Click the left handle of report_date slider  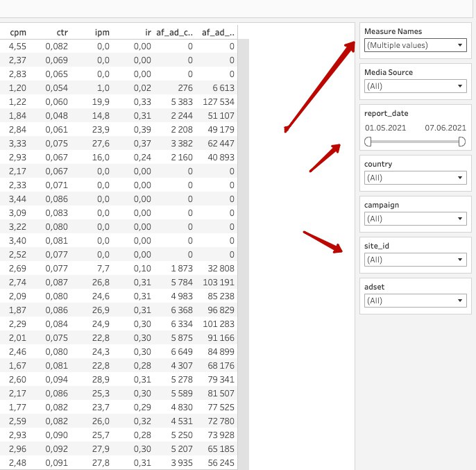tap(368, 142)
